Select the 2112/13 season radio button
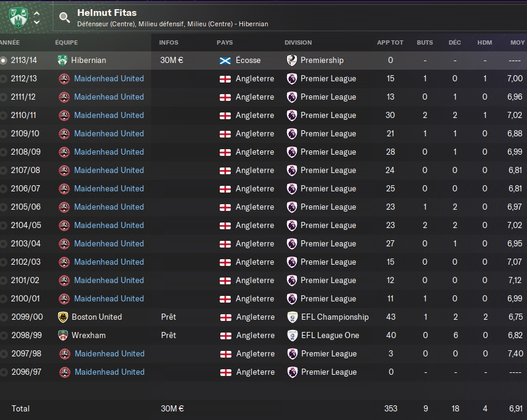527x420 pixels. pos(4,79)
